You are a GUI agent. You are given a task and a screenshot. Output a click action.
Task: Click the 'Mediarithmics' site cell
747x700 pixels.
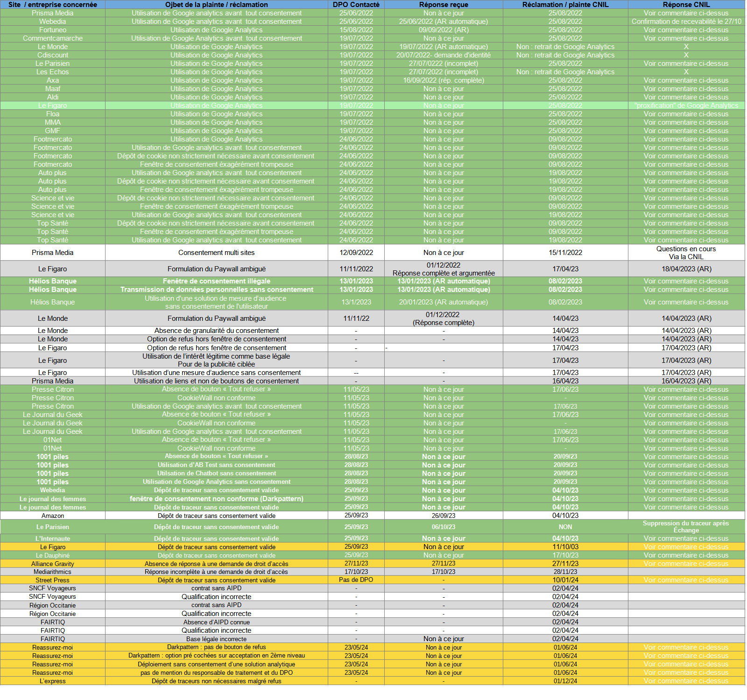tap(53, 572)
